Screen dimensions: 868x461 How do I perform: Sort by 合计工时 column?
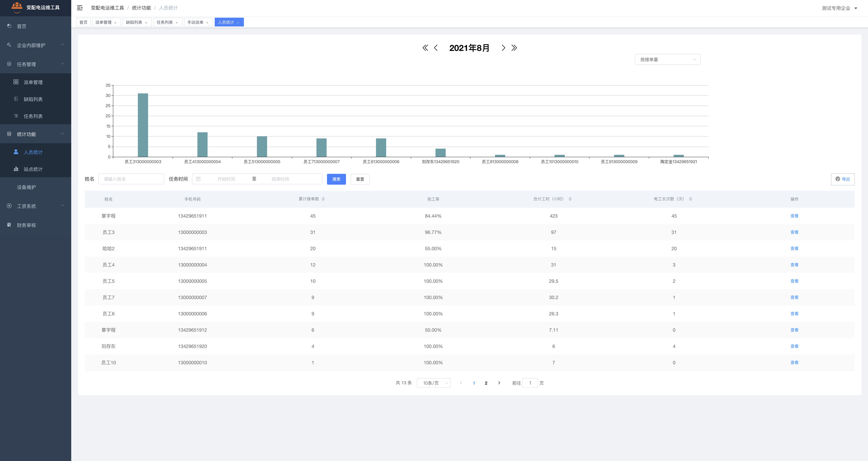click(x=570, y=199)
